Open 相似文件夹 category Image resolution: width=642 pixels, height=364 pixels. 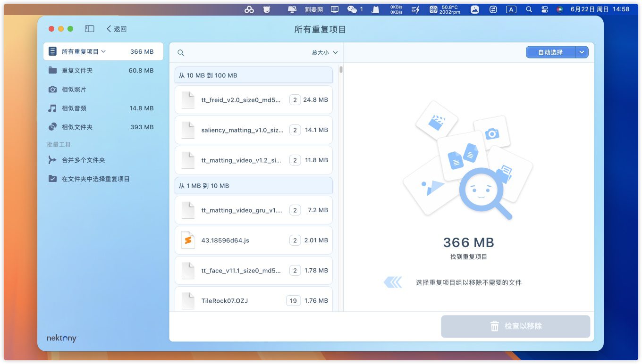[77, 127]
